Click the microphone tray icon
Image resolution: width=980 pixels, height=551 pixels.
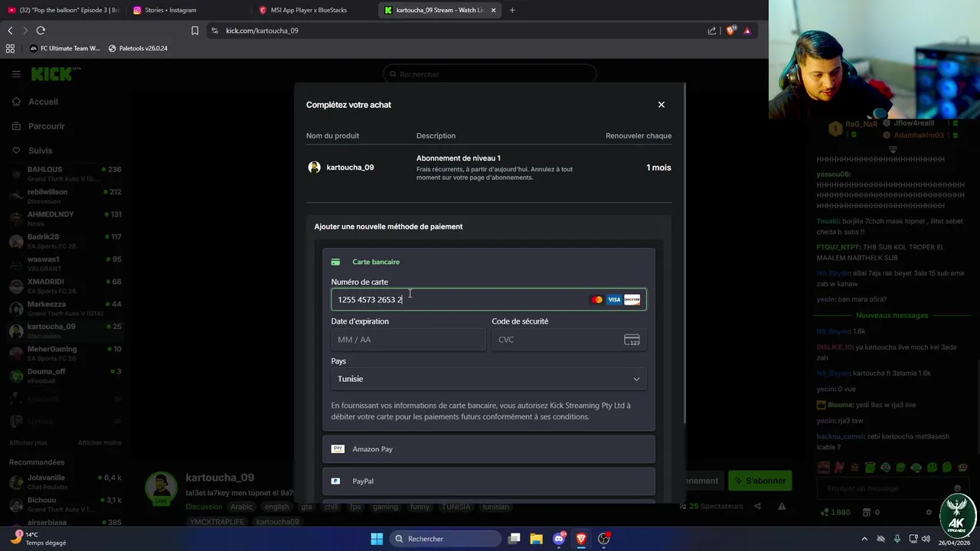(x=897, y=539)
